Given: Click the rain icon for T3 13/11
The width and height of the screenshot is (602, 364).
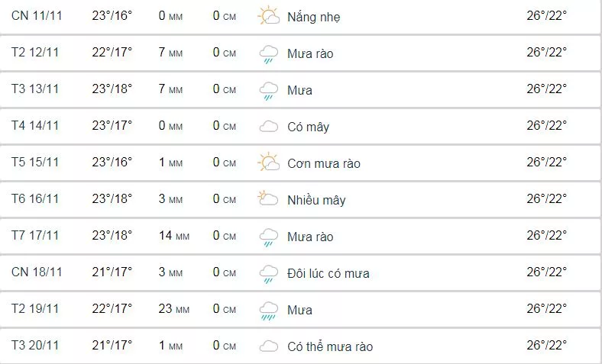Looking at the screenshot, I should (x=268, y=90).
